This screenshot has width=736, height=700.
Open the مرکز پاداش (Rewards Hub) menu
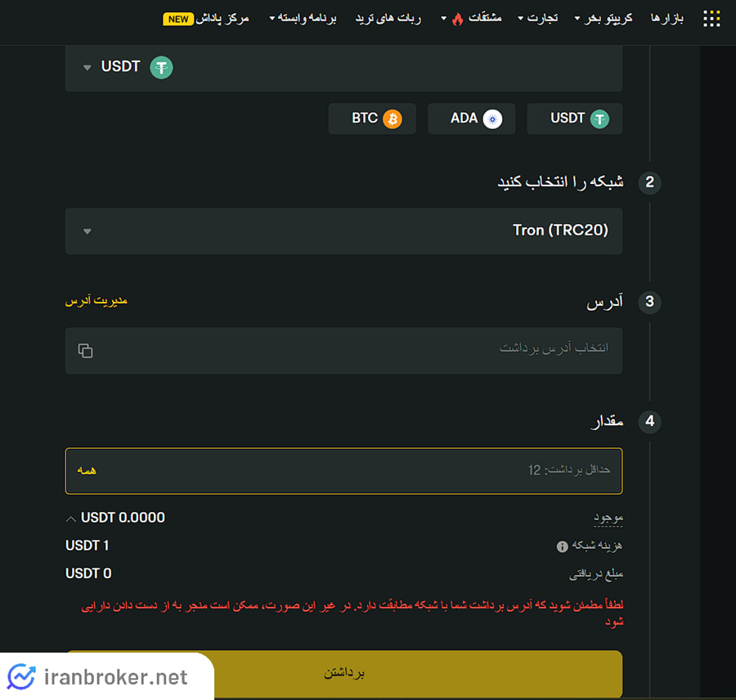pyautogui.click(x=222, y=18)
